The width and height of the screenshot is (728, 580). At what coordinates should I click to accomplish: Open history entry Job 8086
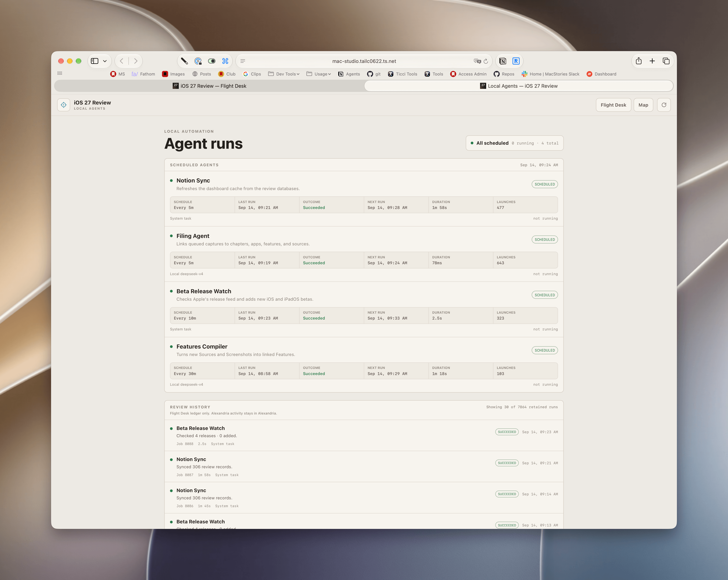tap(364, 498)
